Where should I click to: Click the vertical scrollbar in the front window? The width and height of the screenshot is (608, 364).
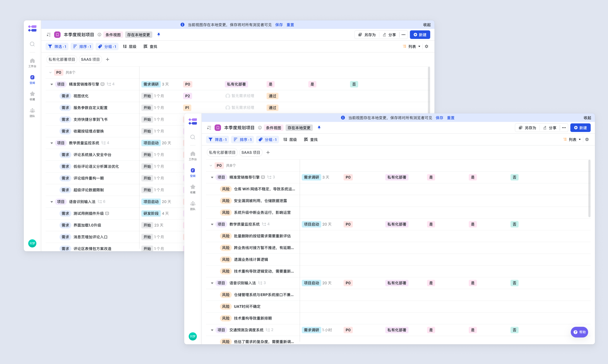tap(589, 188)
